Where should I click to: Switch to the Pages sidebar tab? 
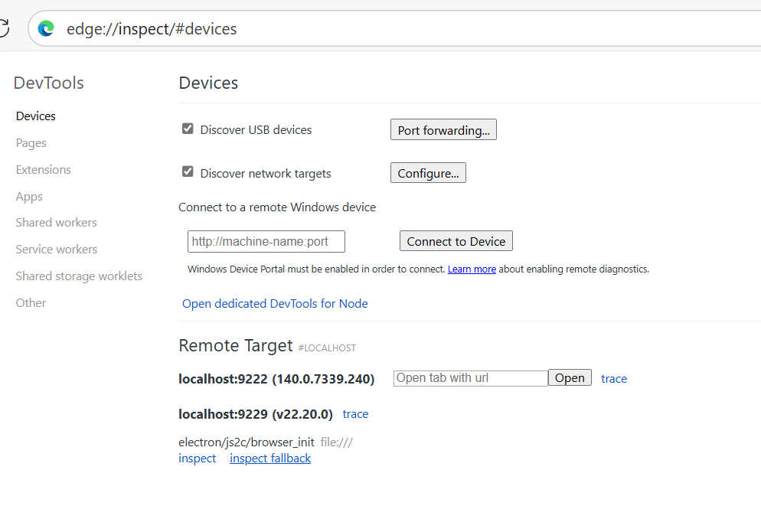click(31, 143)
